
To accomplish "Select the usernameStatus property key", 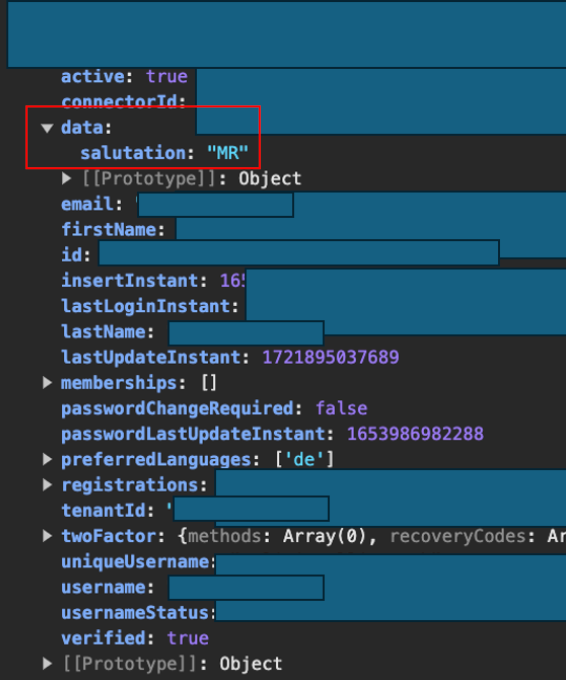I will [134, 613].
